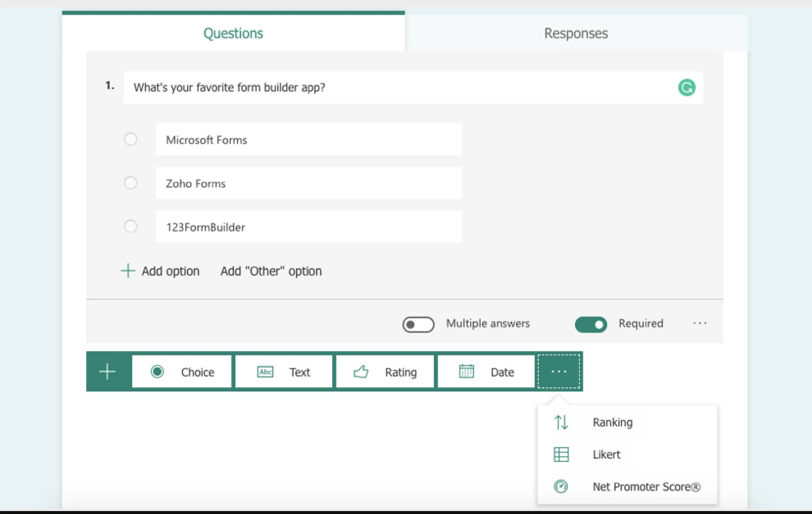The height and width of the screenshot is (514, 812).
Task: Select Net Promoter Score question type
Action: pos(646,487)
